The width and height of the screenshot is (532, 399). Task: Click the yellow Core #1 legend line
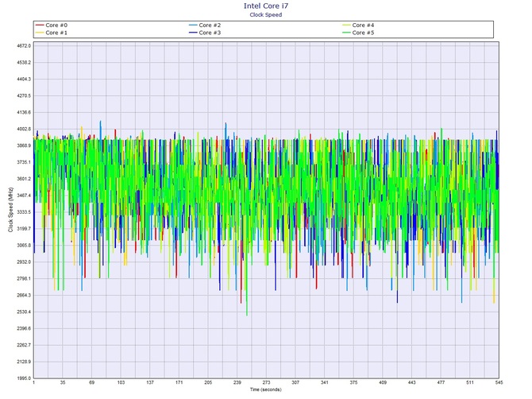(x=40, y=33)
